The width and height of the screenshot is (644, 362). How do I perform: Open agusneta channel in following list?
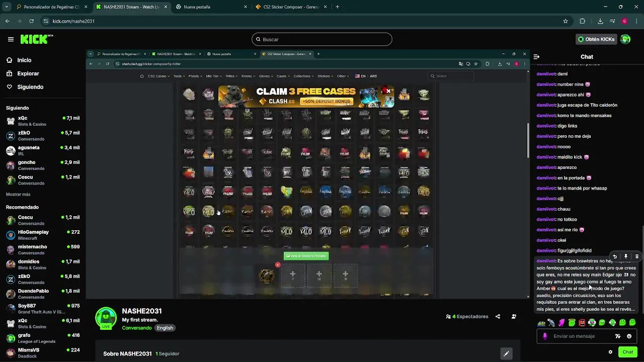[43, 150]
